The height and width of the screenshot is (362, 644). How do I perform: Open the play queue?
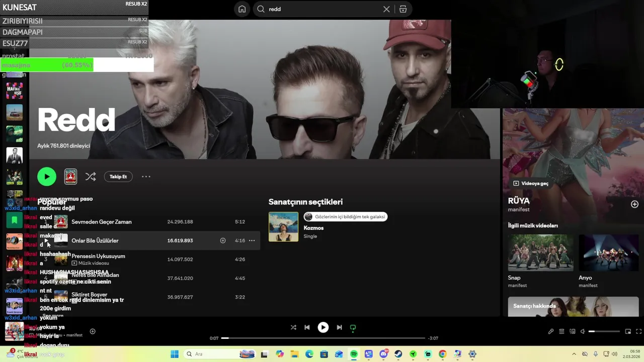(561, 331)
